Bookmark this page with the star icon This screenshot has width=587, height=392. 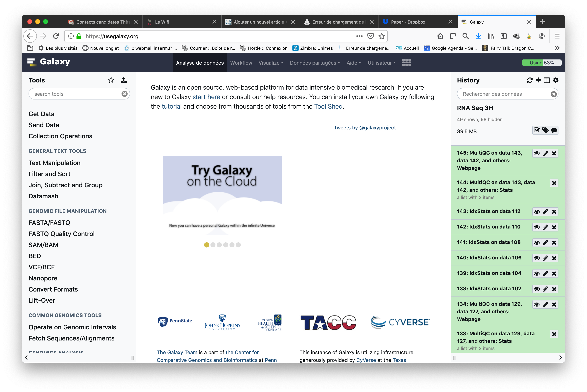tap(381, 36)
